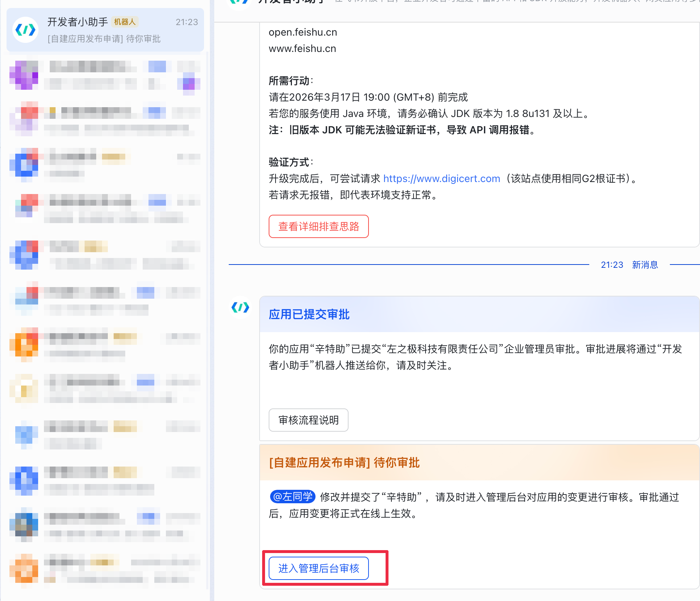Click the open.feishu.cn text
This screenshot has width=700, height=601.
(302, 32)
